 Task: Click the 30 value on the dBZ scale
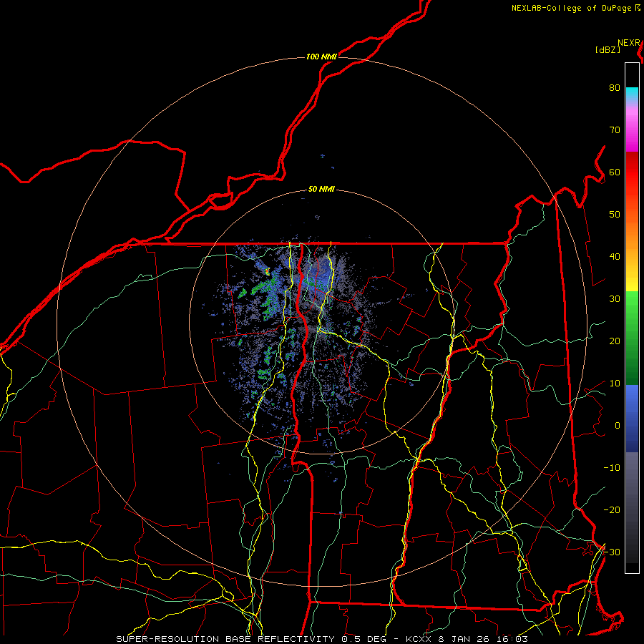[x=615, y=299]
